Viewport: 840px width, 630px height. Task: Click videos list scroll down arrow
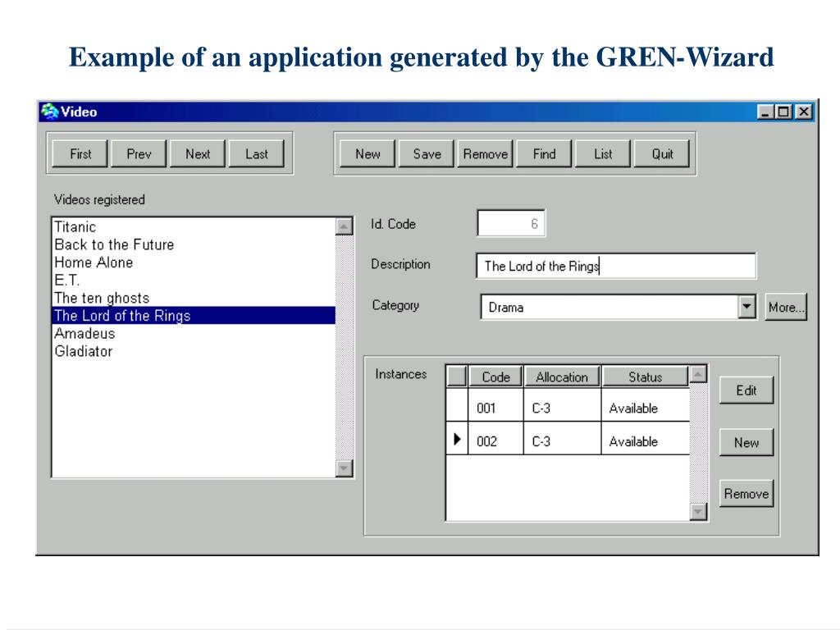point(344,468)
